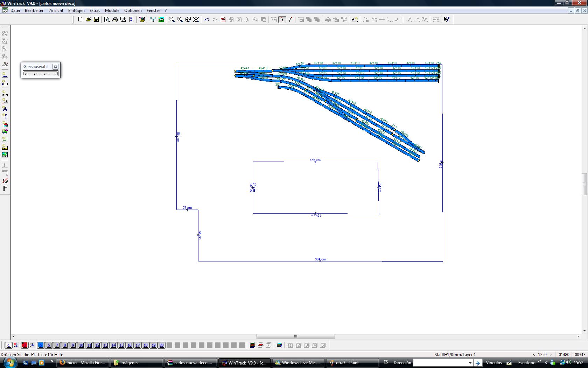
Task: Switch to Imágenes folder taskbar button
Action: click(x=137, y=363)
